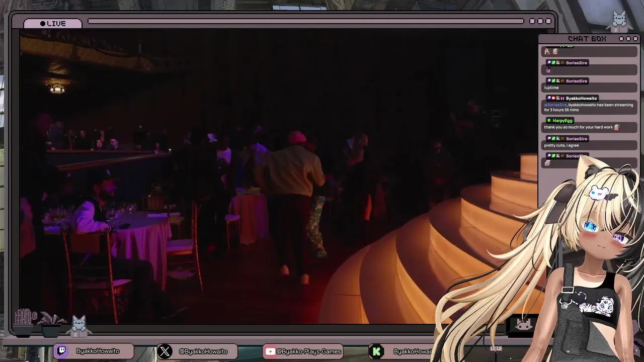Click the red broadcaster badge beside ByakkoHowaito
This screenshot has width=644, height=362.
(553, 99)
